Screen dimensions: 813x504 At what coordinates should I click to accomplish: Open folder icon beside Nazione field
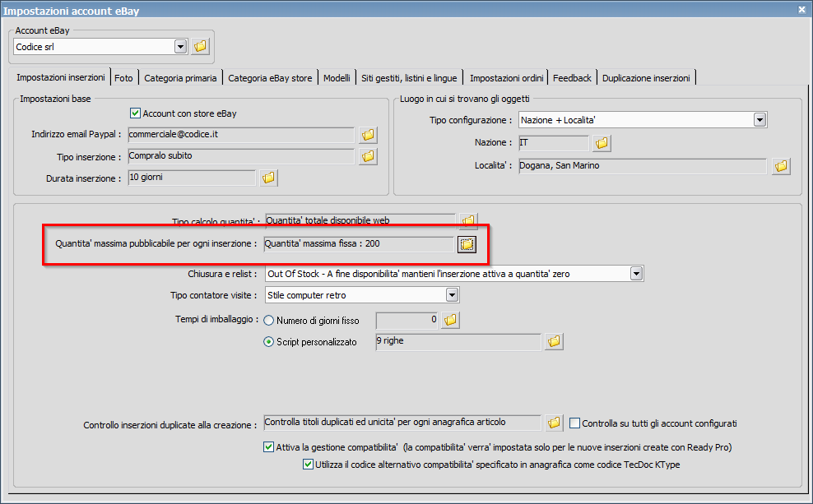point(602,143)
